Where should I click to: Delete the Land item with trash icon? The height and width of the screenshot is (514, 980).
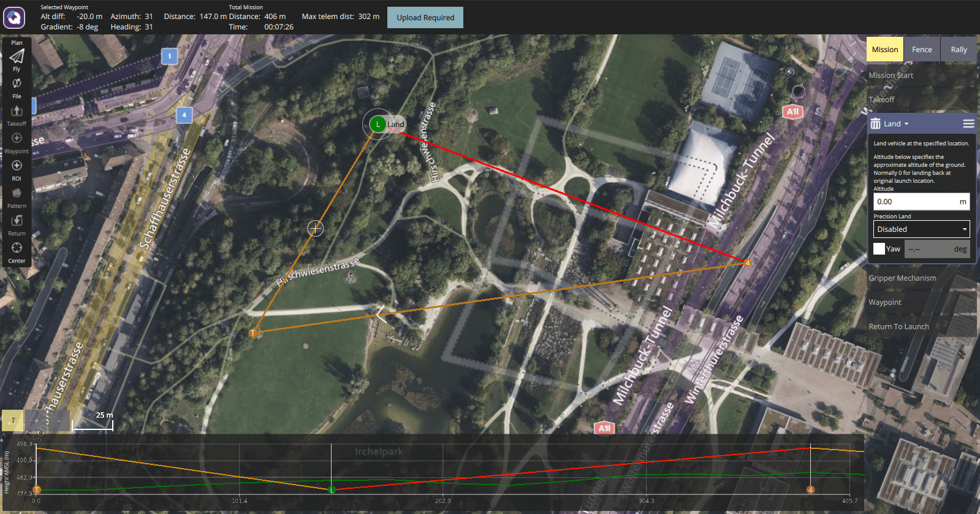875,124
